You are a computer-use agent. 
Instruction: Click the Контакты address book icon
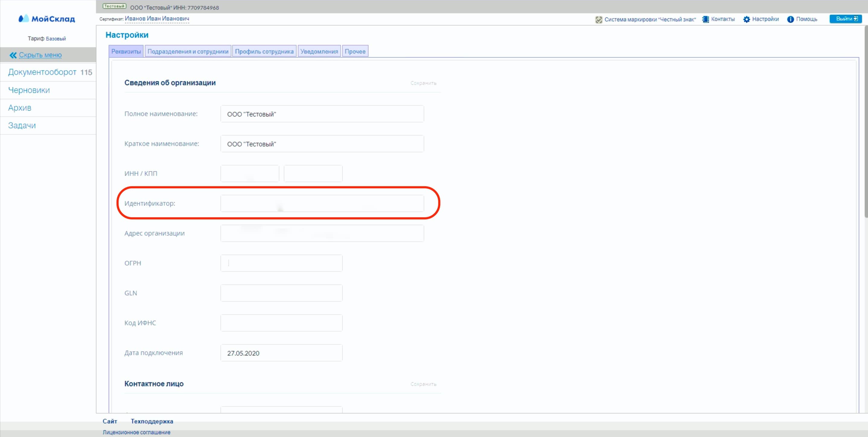(x=705, y=19)
